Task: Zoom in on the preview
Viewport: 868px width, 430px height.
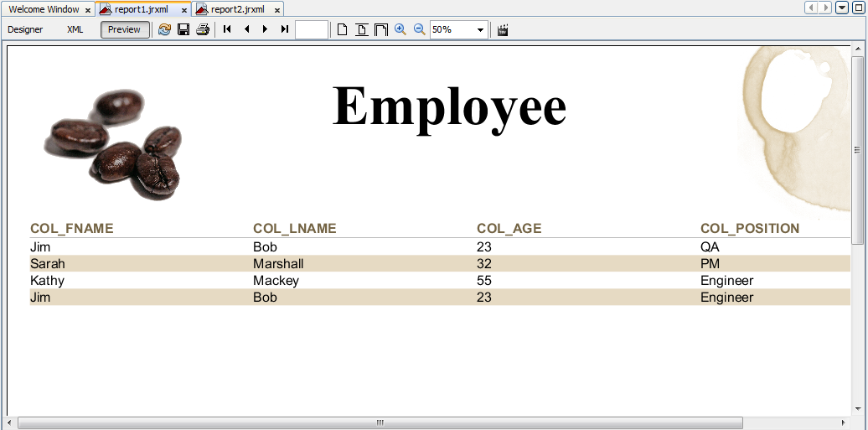Action: coord(400,29)
